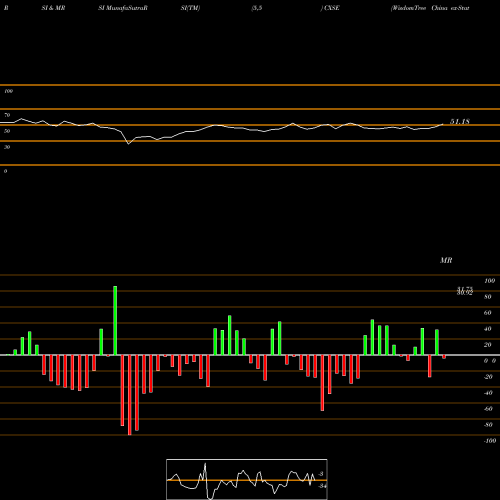Click the RSI value label '51.18'
Image resolution: width=500 pixels, height=500 pixels.
pyautogui.click(x=460, y=122)
